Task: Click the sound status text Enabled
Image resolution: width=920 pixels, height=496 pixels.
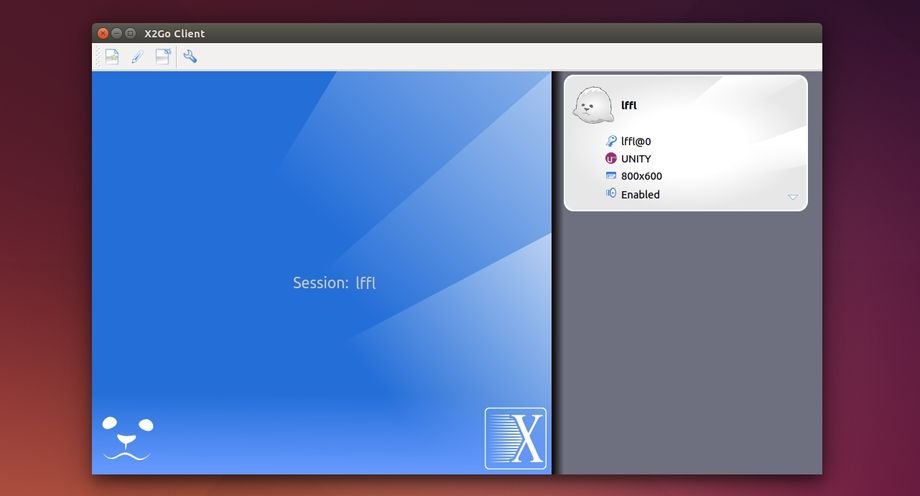Action: 640,195
